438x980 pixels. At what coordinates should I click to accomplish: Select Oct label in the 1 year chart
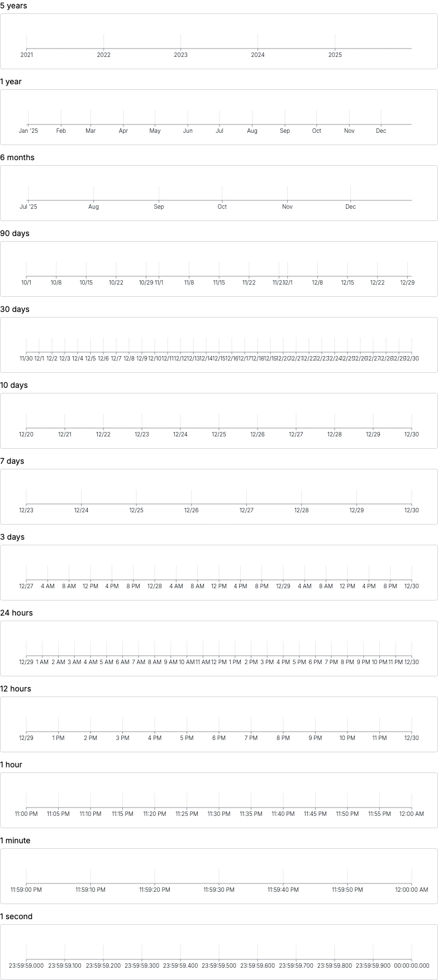[317, 131]
